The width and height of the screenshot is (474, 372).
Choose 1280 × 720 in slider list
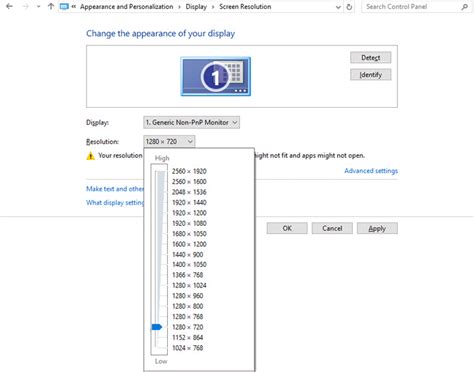tap(187, 327)
